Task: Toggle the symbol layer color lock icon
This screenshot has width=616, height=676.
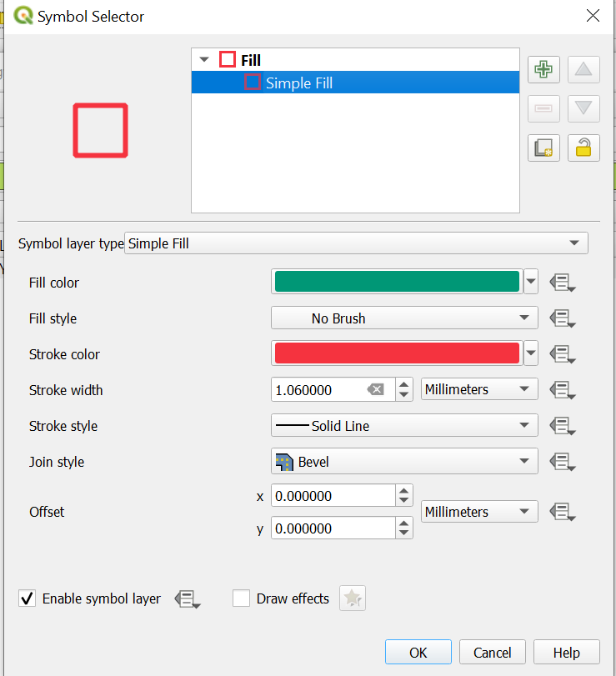Action: [x=583, y=148]
